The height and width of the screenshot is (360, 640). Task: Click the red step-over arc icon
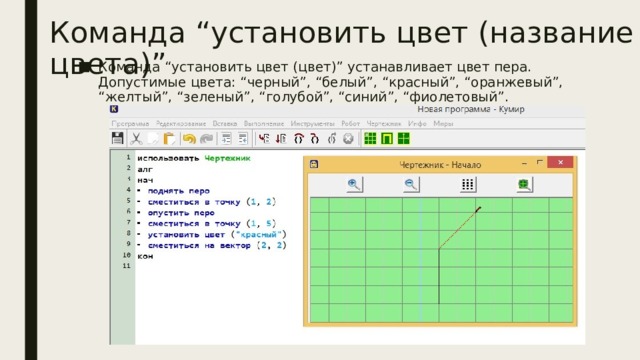click(x=299, y=139)
